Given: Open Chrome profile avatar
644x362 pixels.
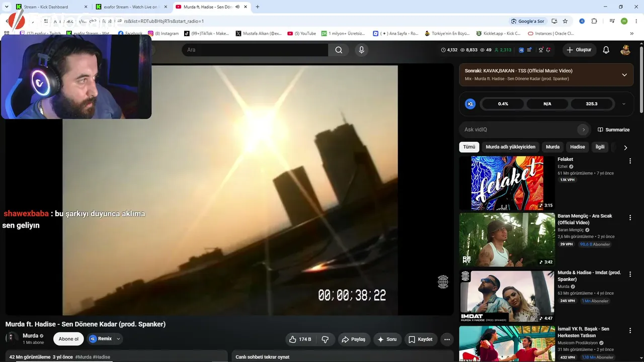Looking at the screenshot, I should coord(624,21).
